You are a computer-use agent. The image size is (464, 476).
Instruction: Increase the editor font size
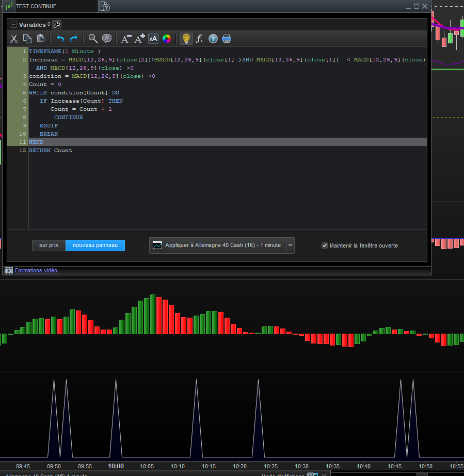coord(140,39)
